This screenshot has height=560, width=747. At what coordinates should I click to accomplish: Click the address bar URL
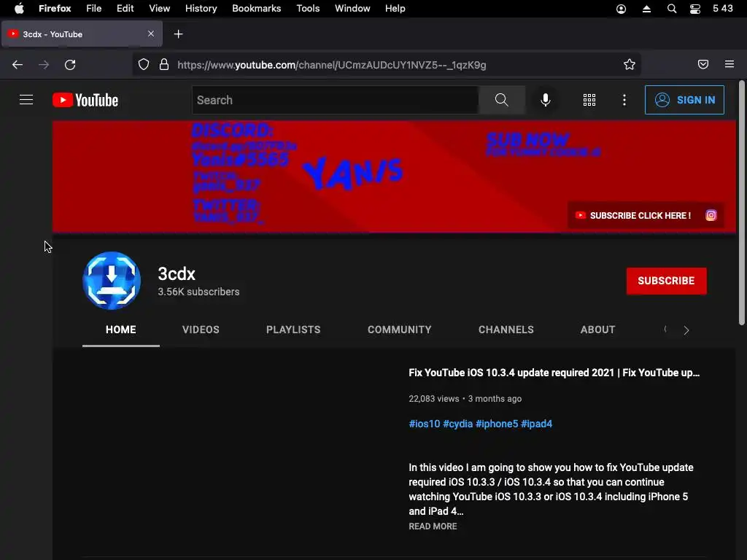(x=332, y=65)
